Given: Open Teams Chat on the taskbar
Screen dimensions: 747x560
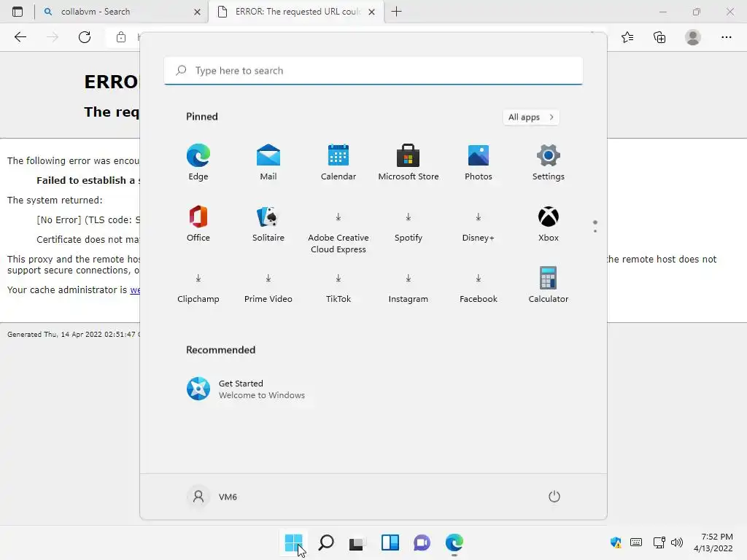Looking at the screenshot, I should click(x=422, y=542).
